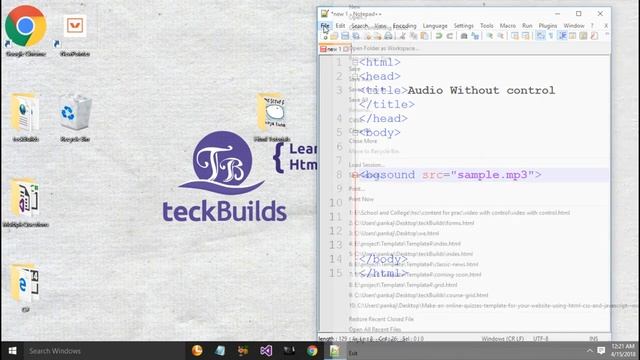The image size is (640, 360).
Task: Click the Cut scissors icon
Action: click(x=402, y=36)
